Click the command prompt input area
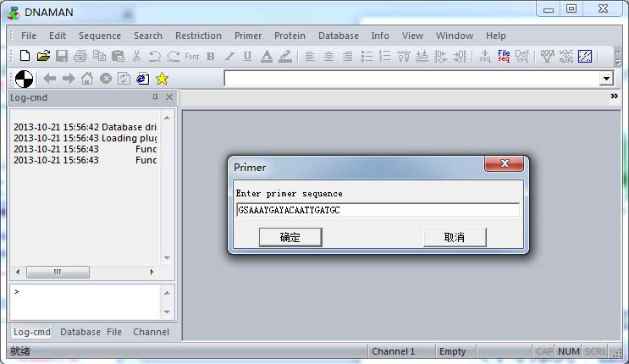This screenshot has height=364, width=629. coord(86,302)
